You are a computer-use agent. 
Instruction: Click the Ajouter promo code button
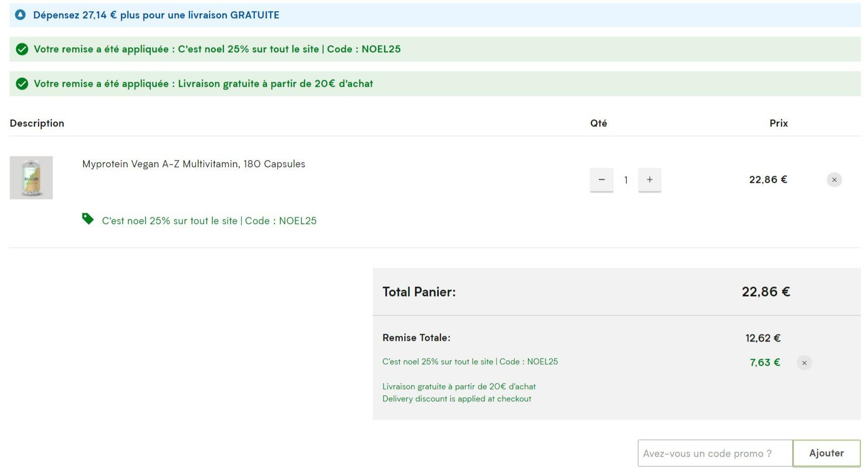[x=826, y=453]
